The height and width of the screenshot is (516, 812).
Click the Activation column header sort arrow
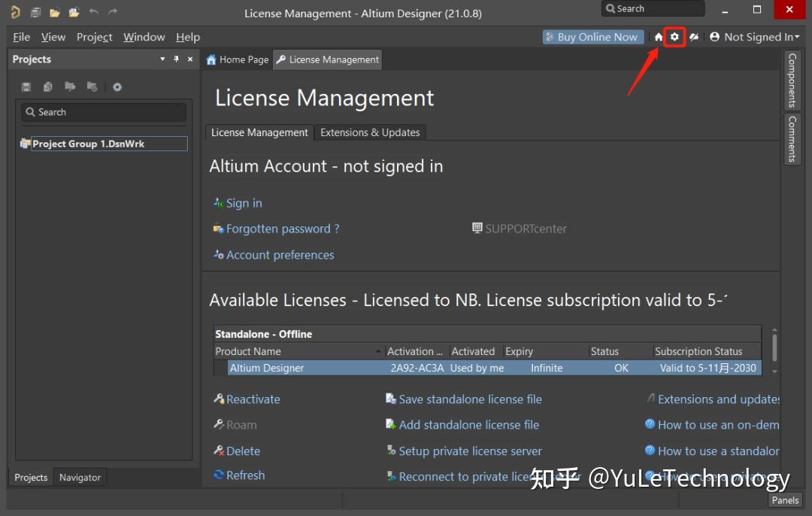coord(414,351)
